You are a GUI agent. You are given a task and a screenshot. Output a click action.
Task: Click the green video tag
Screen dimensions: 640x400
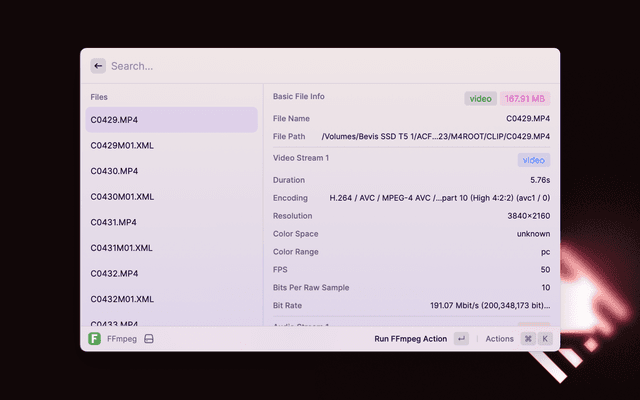pos(480,98)
